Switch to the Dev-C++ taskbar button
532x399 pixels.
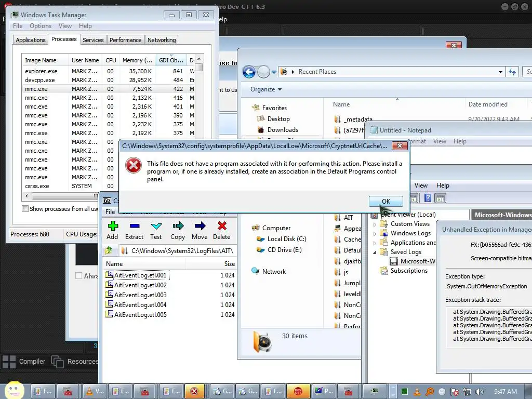(298, 391)
